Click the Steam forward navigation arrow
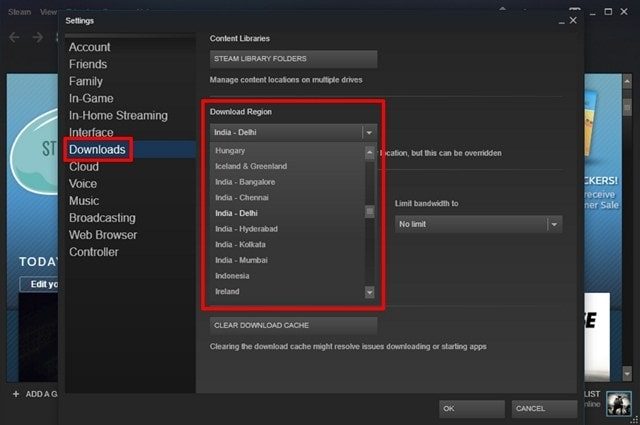The height and width of the screenshot is (425, 640). 38,38
